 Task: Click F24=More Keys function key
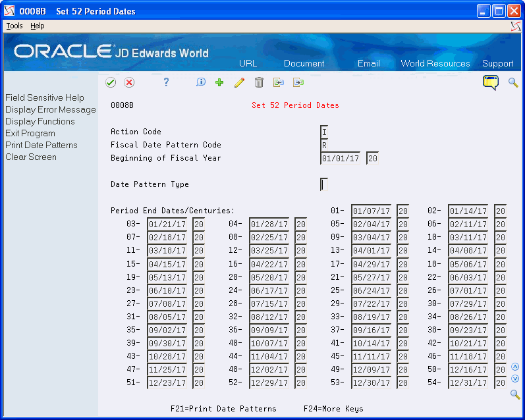click(333, 409)
